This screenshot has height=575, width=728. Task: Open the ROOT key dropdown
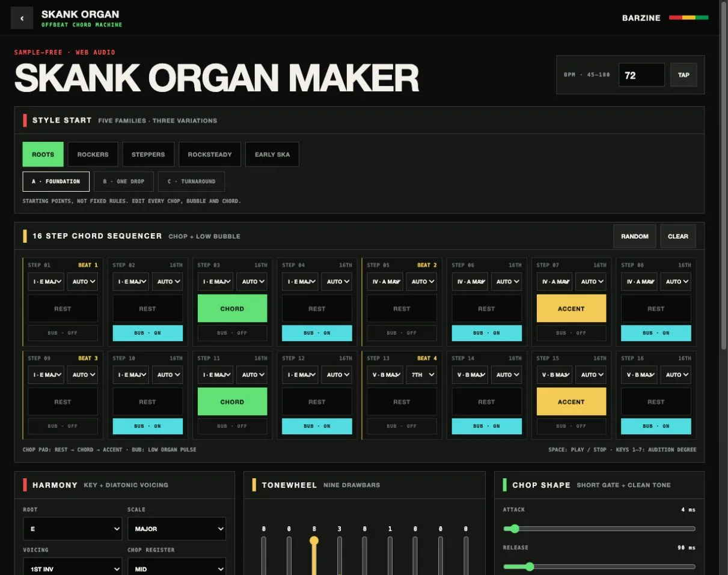(72, 529)
